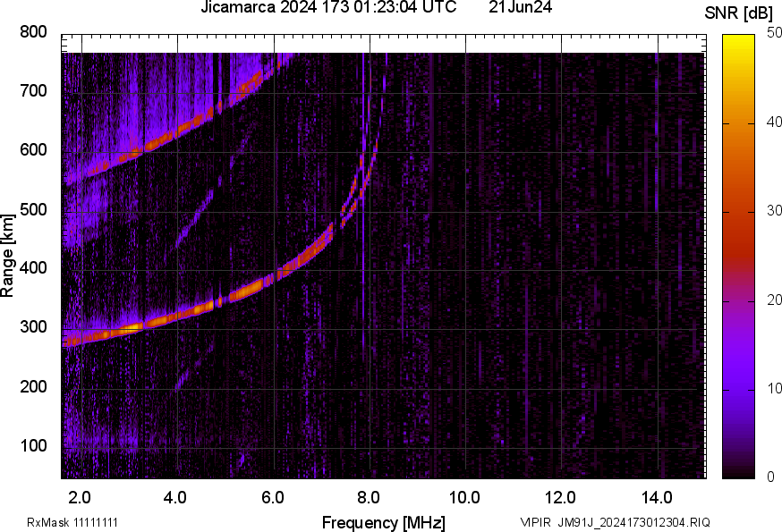Screen dimensions: 782x532
Task: Click the frequency tick label 10.0
Action: (x=464, y=498)
